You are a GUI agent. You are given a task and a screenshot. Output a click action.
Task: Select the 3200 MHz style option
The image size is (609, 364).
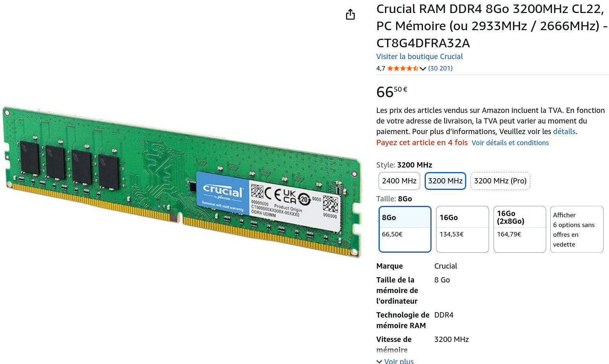tap(445, 181)
